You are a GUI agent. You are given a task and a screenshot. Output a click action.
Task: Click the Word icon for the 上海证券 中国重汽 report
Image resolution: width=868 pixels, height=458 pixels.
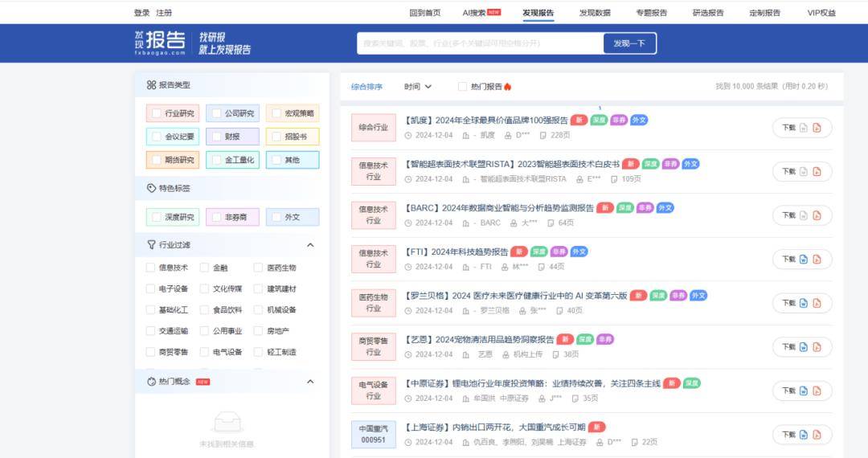pos(803,435)
